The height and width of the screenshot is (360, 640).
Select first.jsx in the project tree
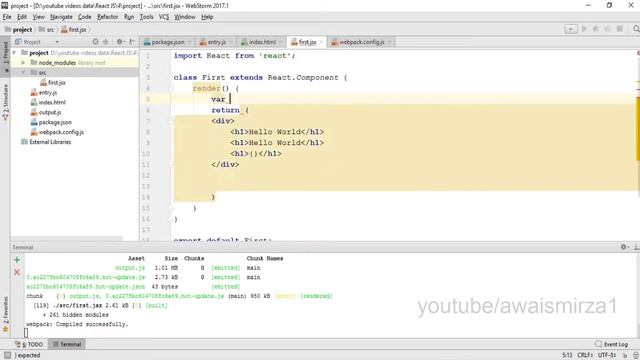pyautogui.click(x=53, y=82)
